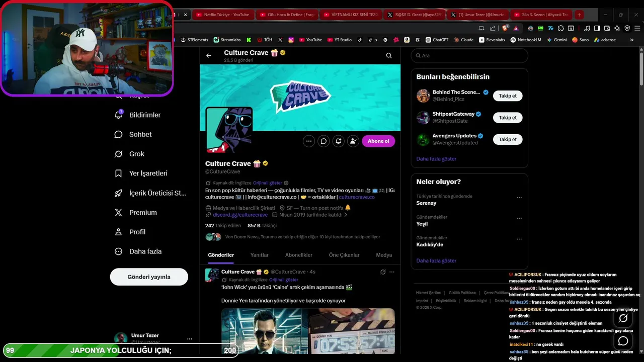Follow Avengers Updates with Takip et
Viewport: 644px width, 362px height.
click(x=508, y=139)
